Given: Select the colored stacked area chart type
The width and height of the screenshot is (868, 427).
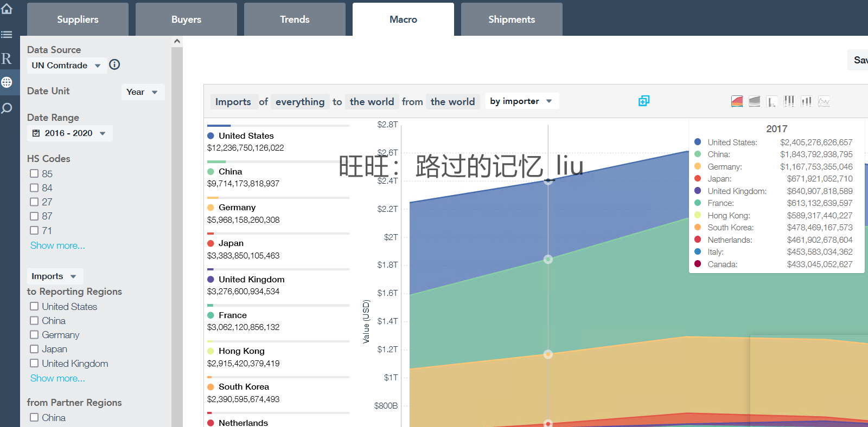Looking at the screenshot, I should [x=737, y=101].
